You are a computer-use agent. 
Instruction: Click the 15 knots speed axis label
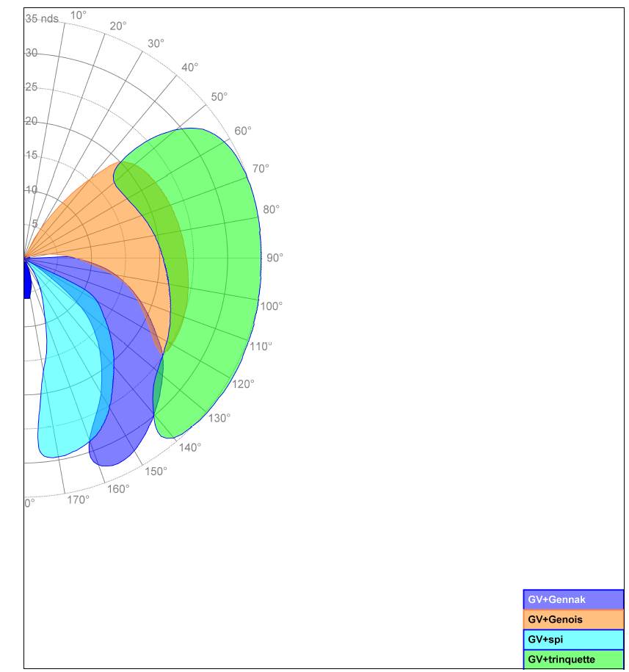coord(32,155)
